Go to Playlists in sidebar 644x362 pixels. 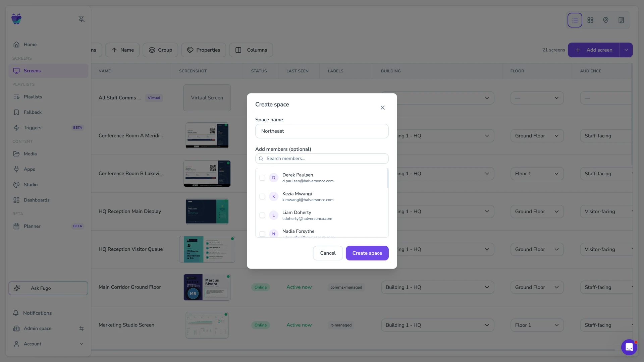click(48, 97)
